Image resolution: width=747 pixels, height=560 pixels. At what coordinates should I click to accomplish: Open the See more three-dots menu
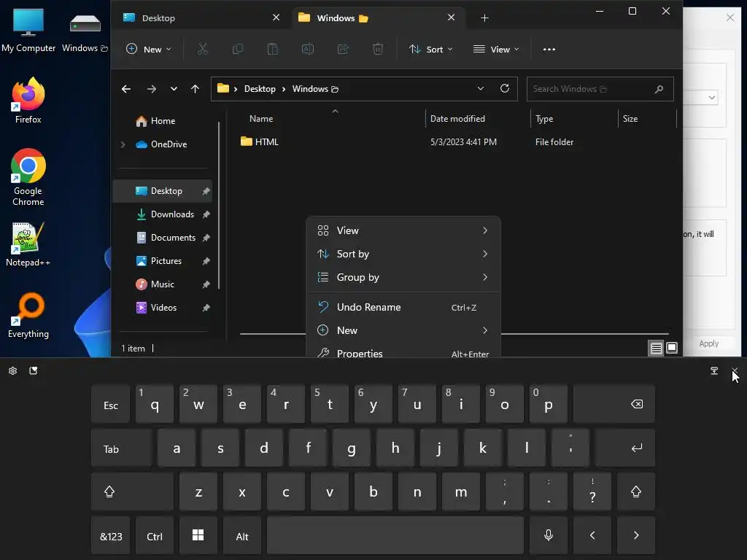(x=549, y=49)
